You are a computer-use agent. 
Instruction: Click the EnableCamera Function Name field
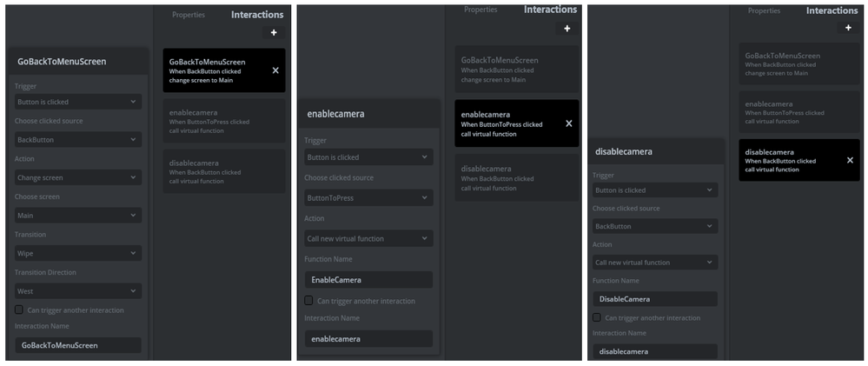coord(368,280)
